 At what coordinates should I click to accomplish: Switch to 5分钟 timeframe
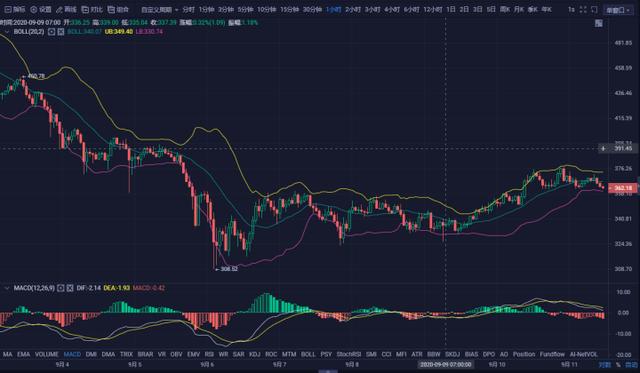coord(246,9)
